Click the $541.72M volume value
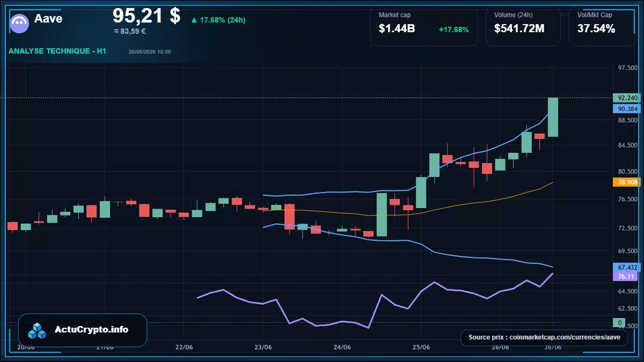The image size is (644, 362). click(x=519, y=29)
